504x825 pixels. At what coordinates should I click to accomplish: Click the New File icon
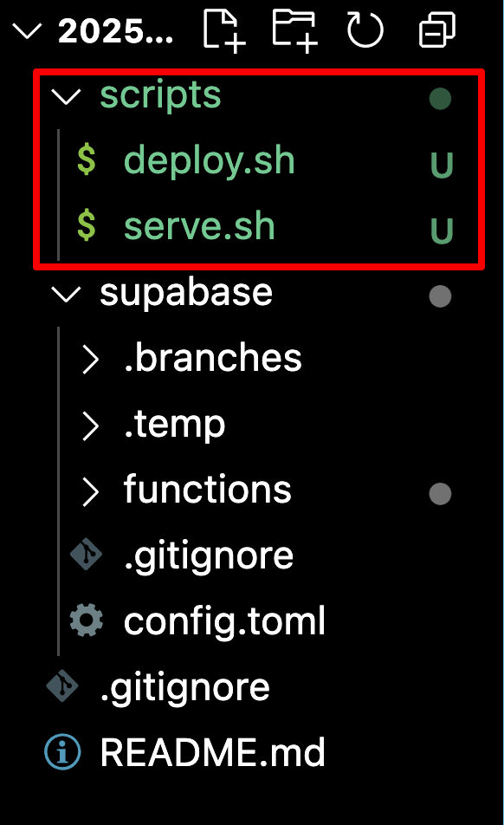click(x=224, y=30)
